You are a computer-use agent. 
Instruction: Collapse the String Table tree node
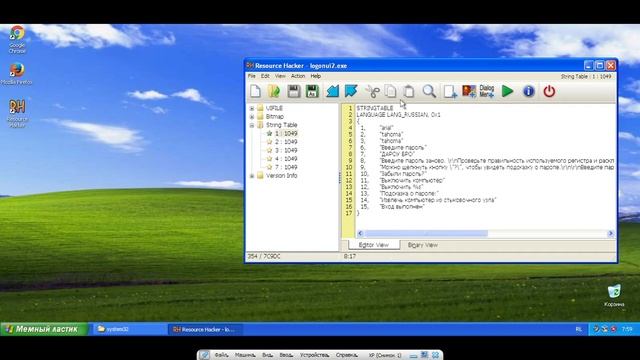coord(252,125)
